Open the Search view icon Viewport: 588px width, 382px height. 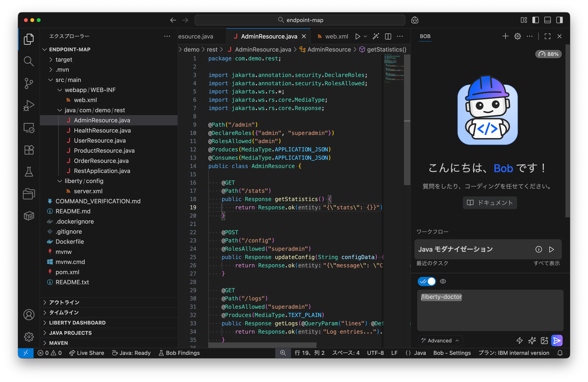point(29,61)
